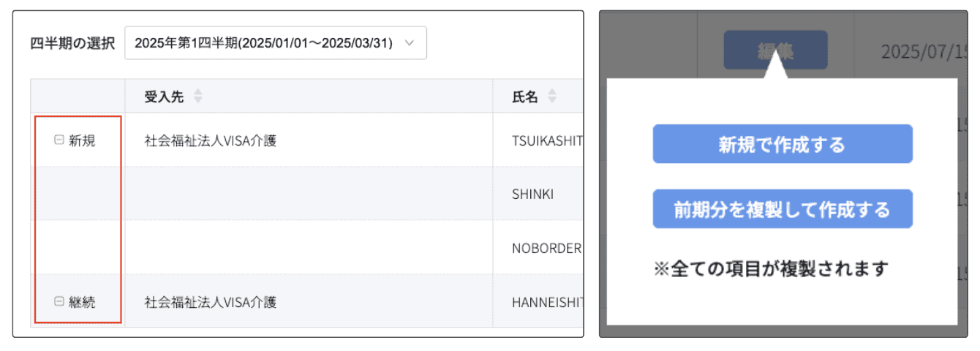Click the dimmed 編集 button

[x=775, y=50]
